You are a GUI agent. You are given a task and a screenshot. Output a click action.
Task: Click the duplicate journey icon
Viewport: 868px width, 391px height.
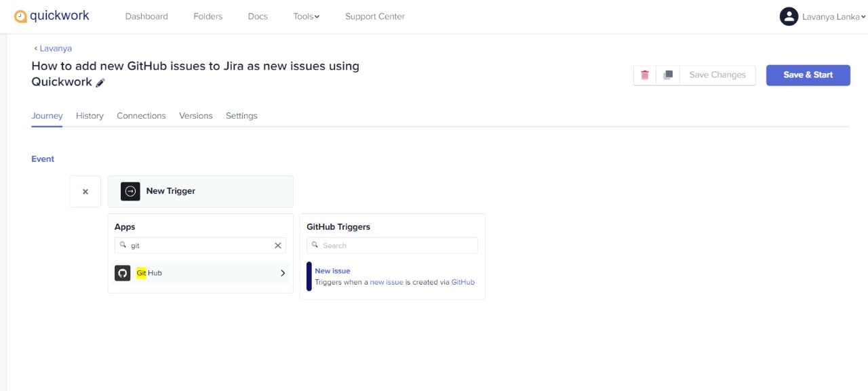(668, 75)
